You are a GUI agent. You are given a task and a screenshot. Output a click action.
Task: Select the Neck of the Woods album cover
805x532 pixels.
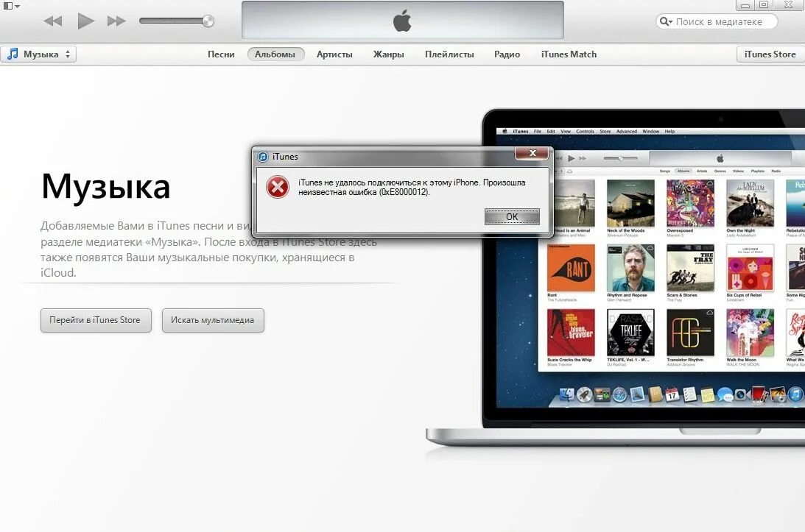(x=630, y=203)
